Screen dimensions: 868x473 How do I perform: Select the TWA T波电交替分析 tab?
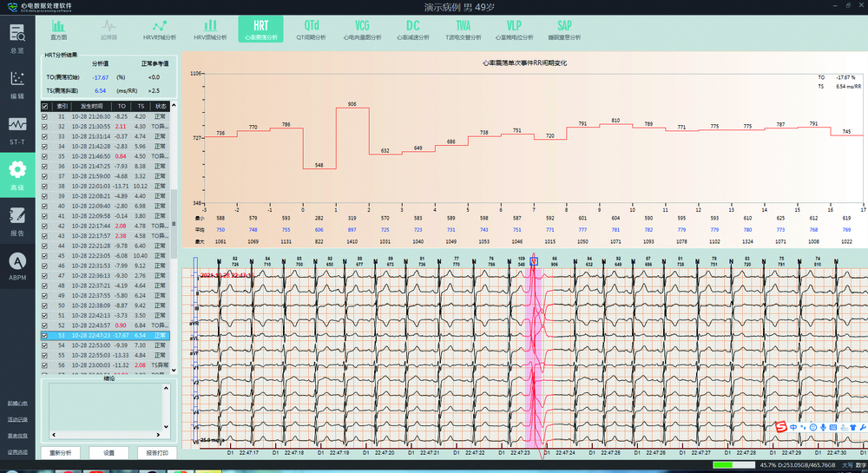pyautogui.click(x=464, y=30)
